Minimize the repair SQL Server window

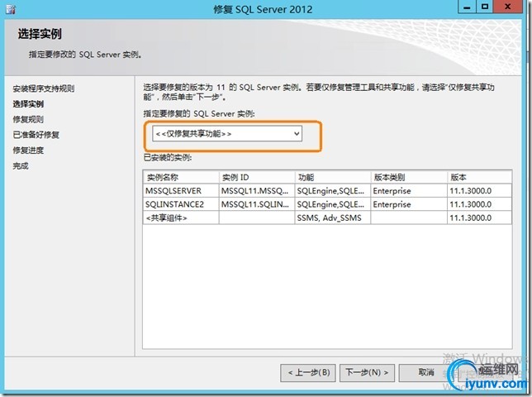468,7
